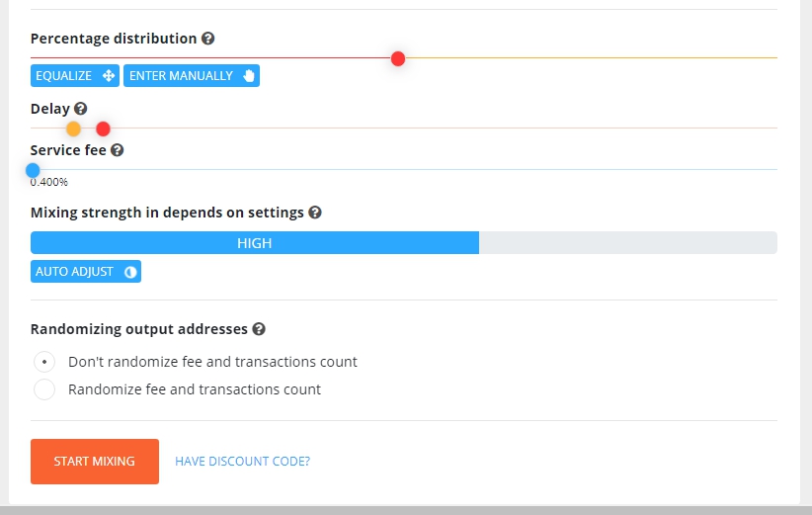
Task: Click the blue Service fee slider handle
Action: pyautogui.click(x=33, y=170)
